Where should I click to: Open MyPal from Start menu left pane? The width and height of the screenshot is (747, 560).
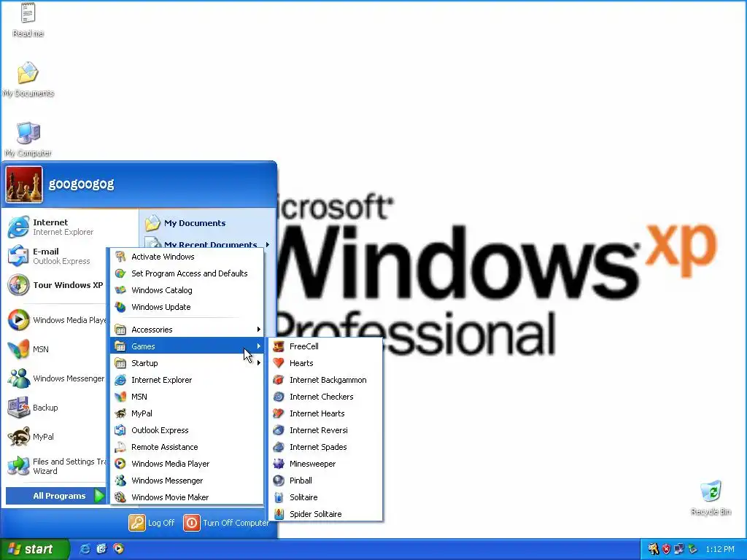[55, 437]
